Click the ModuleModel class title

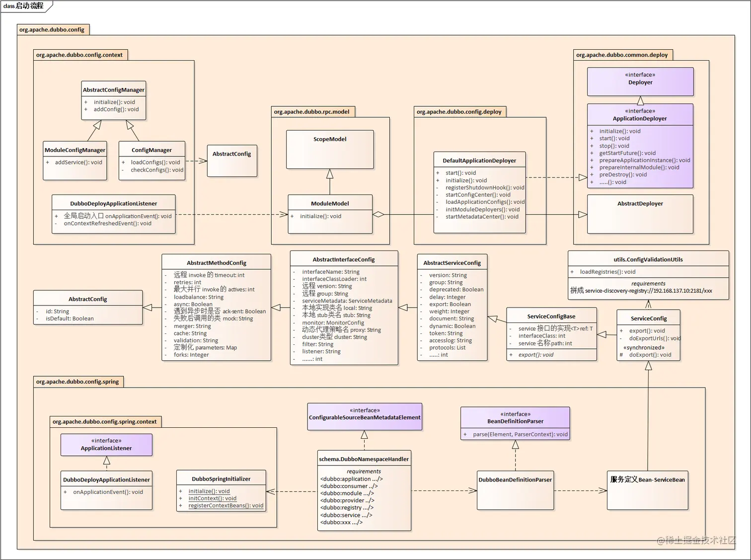(x=330, y=204)
